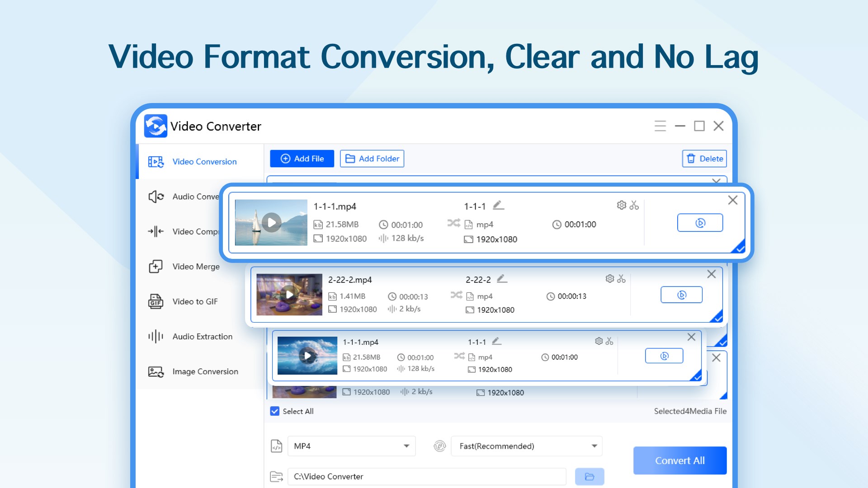Toggle the Select All checkbox
Image resolution: width=868 pixels, height=488 pixels.
point(275,411)
